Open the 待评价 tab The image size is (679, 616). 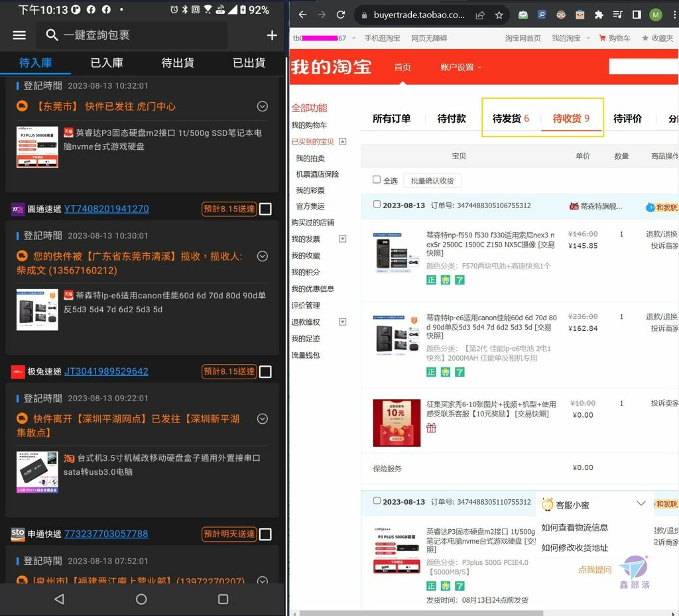click(x=627, y=118)
